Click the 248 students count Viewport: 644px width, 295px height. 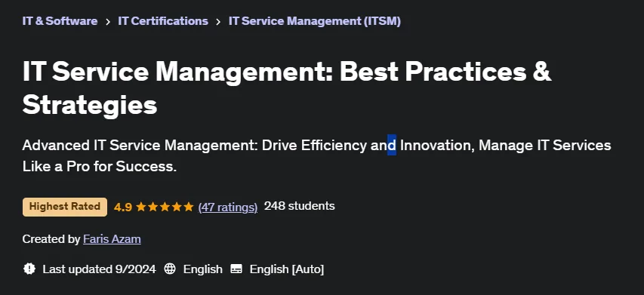(300, 206)
